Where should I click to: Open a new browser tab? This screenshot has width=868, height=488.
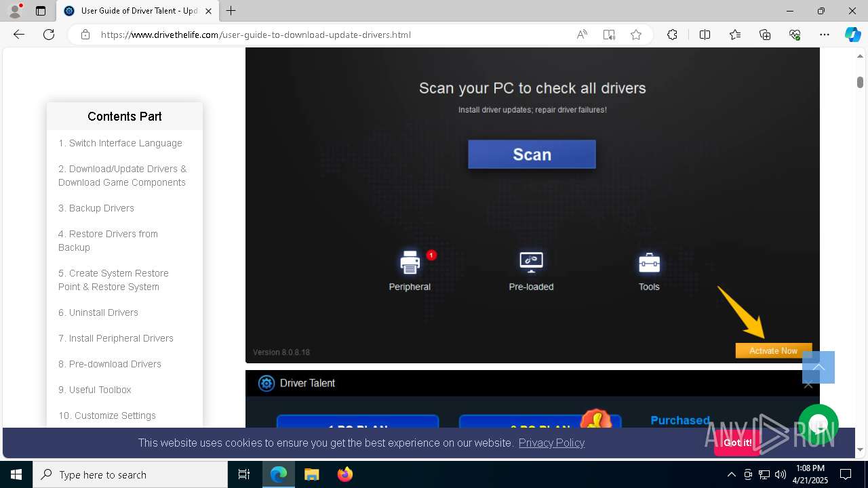pos(231,11)
